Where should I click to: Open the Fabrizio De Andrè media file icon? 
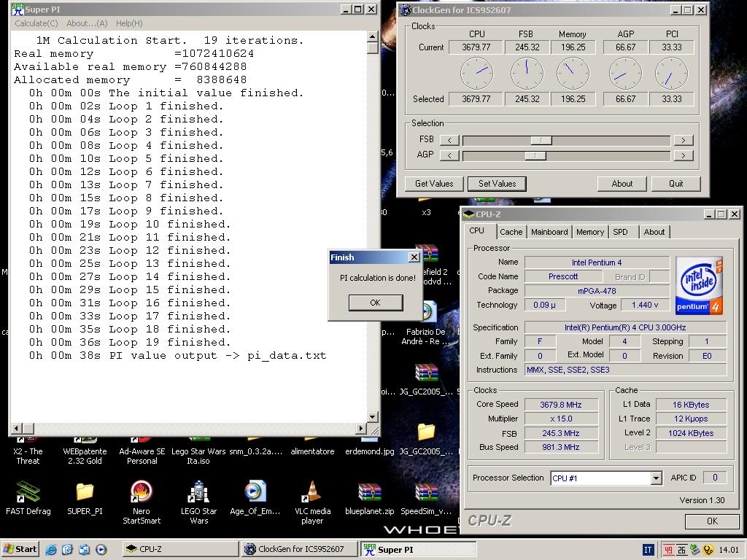pyautogui.click(x=427, y=312)
